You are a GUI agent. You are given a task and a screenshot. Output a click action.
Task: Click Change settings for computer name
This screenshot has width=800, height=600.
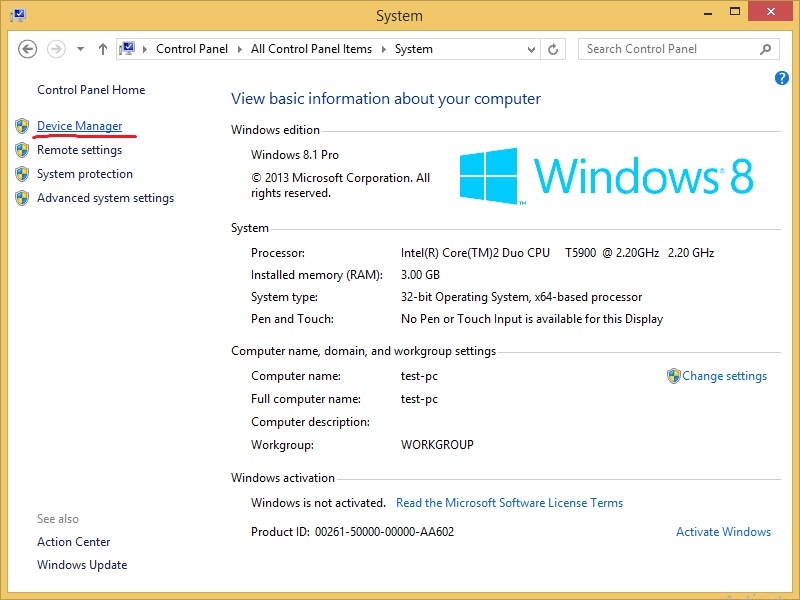[x=724, y=376]
